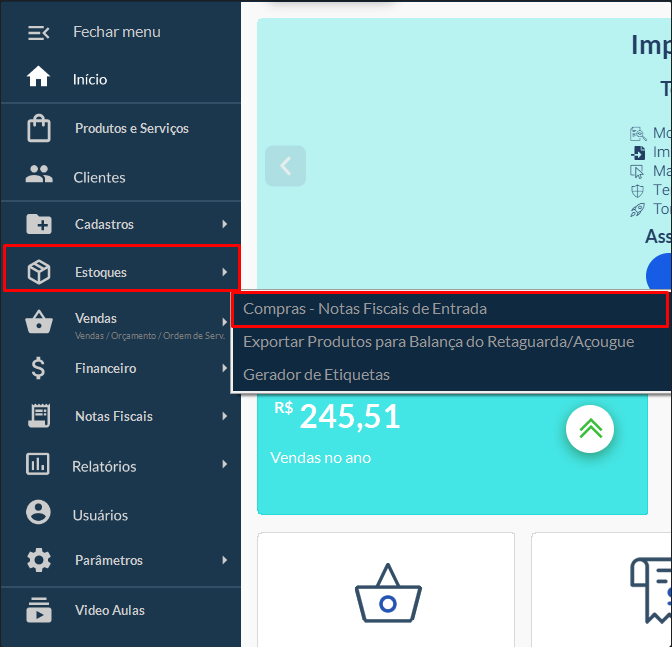Click the Fechar menu collapse icon
672x647 pixels.
(x=38, y=32)
